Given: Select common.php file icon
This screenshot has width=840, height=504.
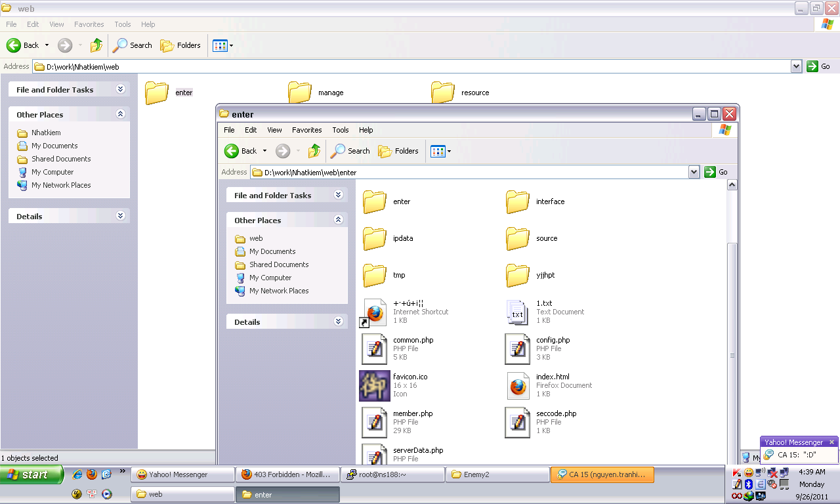Looking at the screenshot, I should 375,349.
